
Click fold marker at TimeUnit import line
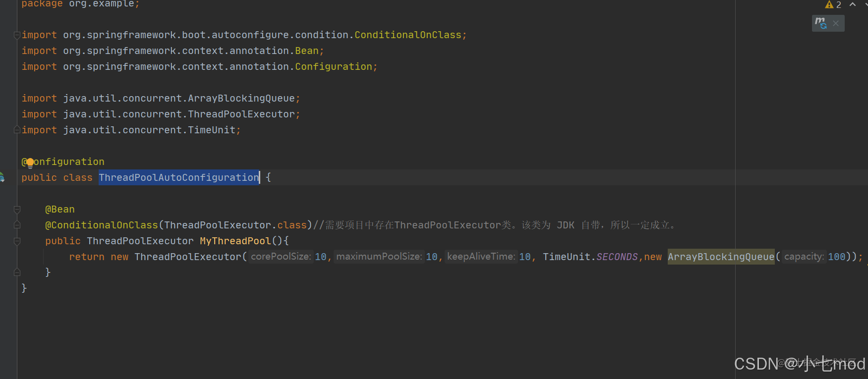pyautogui.click(x=17, y=130)
